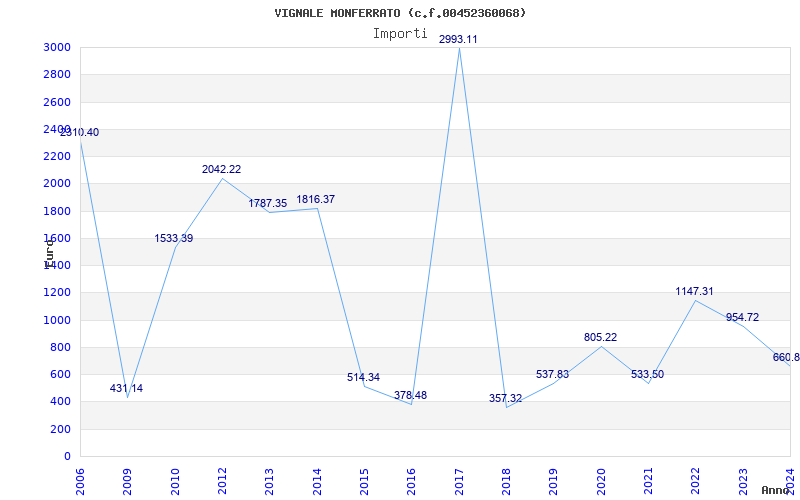Click the x-axis year 2018

506,480
